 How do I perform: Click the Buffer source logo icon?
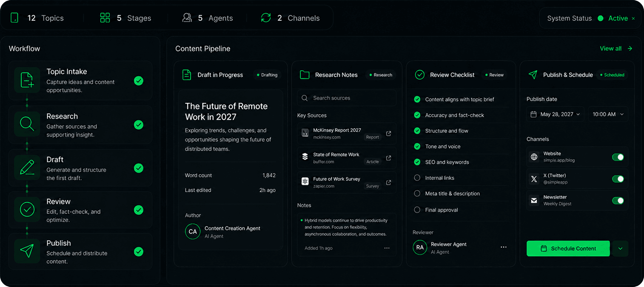coord(305,157)
